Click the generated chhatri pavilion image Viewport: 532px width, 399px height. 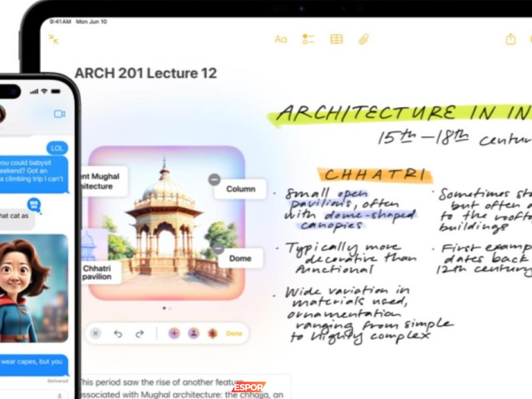tap(166, 223)
